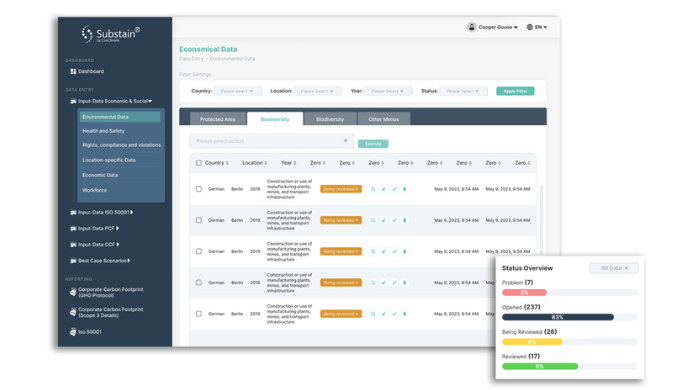Check the first German Berlin row checkbox
Screen dimensions: 694x390
[199, 189]
